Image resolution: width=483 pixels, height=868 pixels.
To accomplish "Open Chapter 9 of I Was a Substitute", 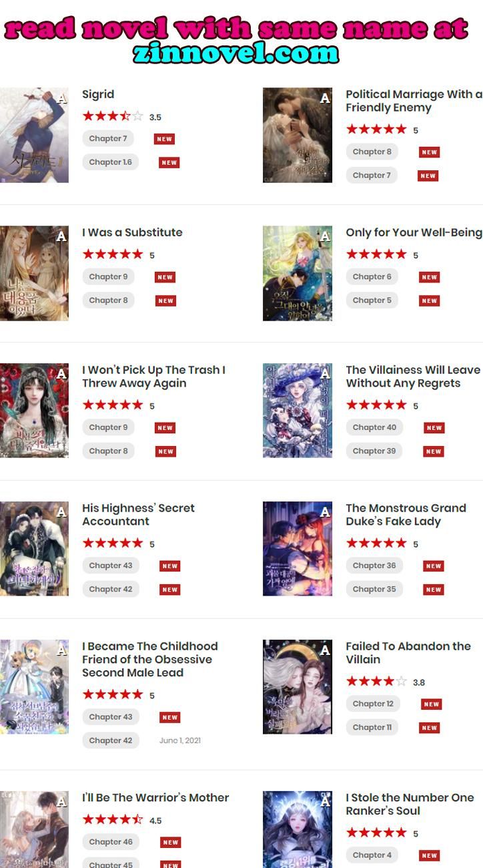I will [108, 276].
